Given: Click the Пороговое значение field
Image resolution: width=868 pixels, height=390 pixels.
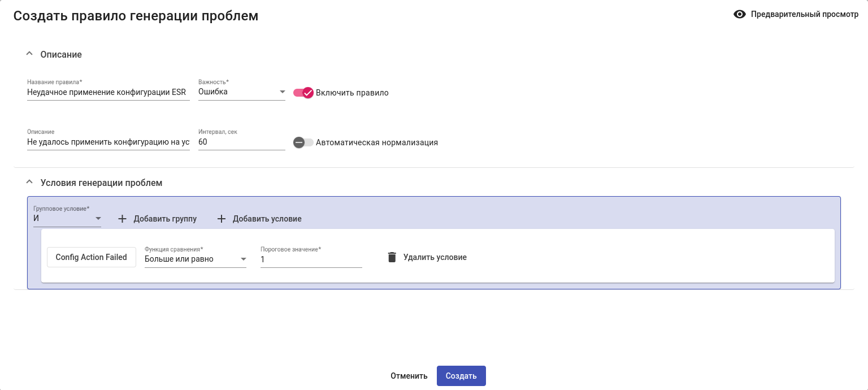Looking at the screenshot, I should [311, 259].
